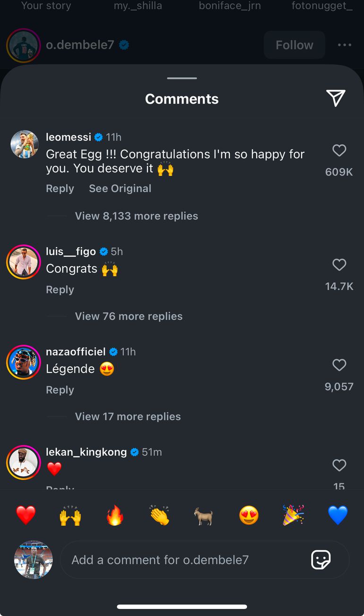Insert the goat quick emoji

[x=204, y=515]
